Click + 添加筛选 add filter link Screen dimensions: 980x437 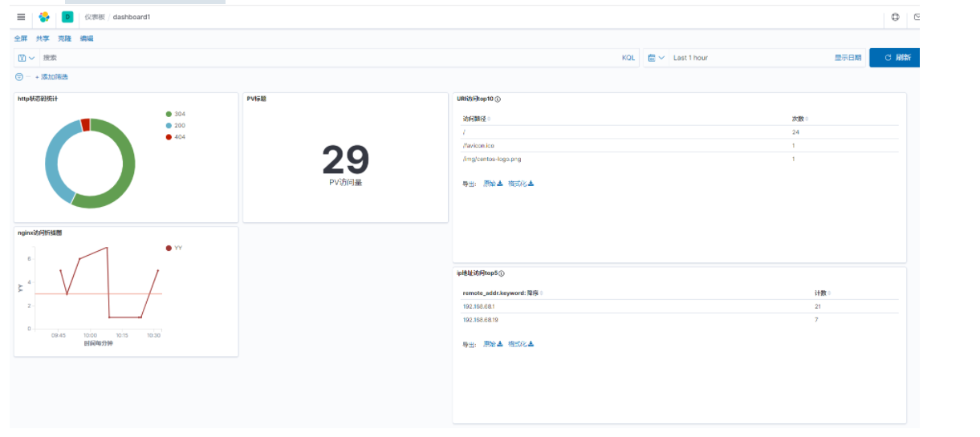pos(51,77)
